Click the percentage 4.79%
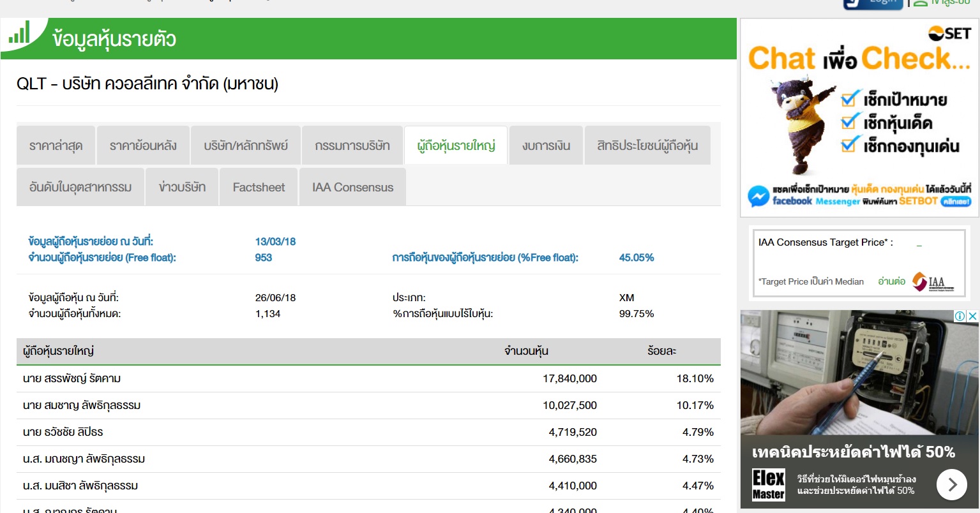The height and width of the screenshot is (513, 980). (x=698, y=432)
